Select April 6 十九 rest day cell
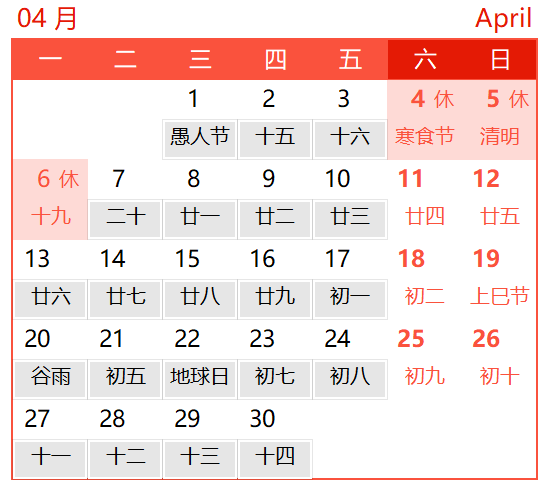The image size is (548, 485). [50, 200]
